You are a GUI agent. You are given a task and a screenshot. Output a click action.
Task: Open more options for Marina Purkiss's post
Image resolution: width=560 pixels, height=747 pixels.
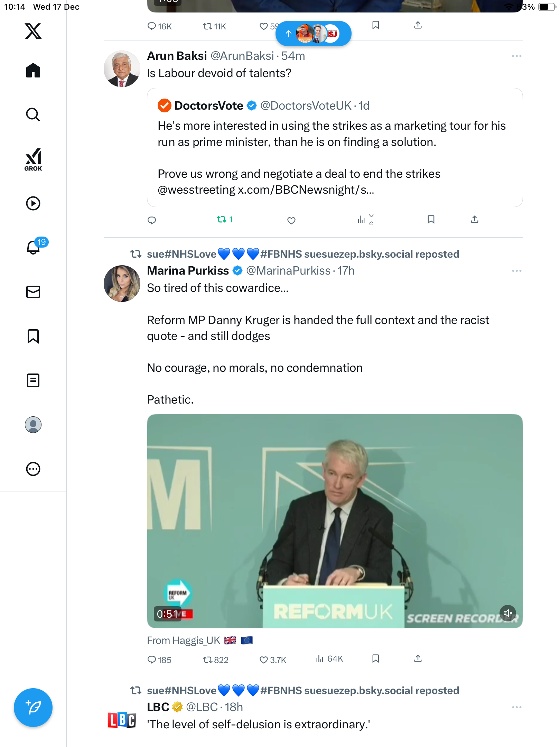[x=516, y=271]
